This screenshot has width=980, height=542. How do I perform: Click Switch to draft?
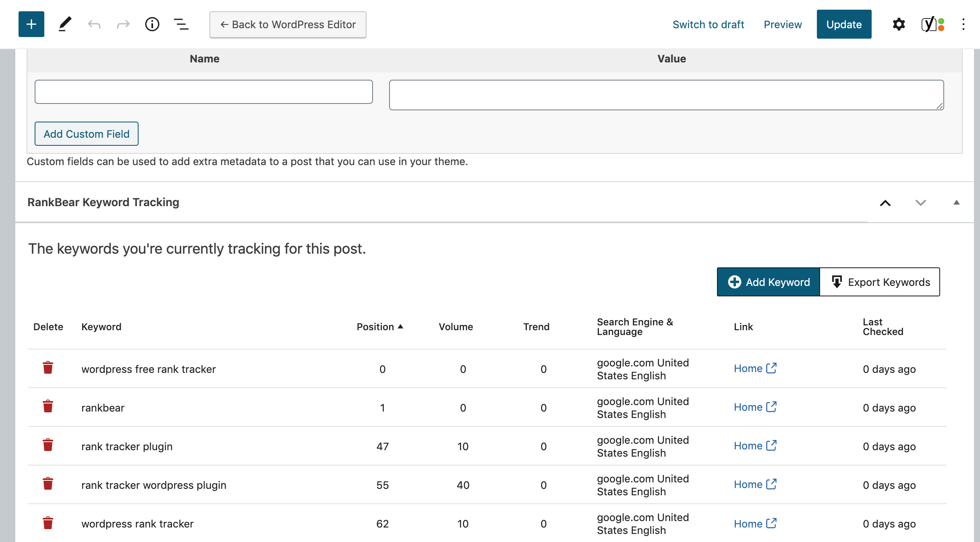(x=708, y=25)
